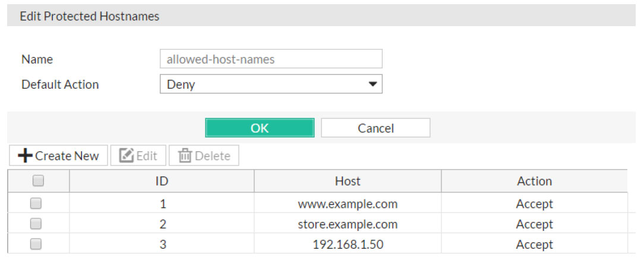644x269 pixels.
Task: Tick the select-all checkbox in the table header
Action: tap(37, 181)
